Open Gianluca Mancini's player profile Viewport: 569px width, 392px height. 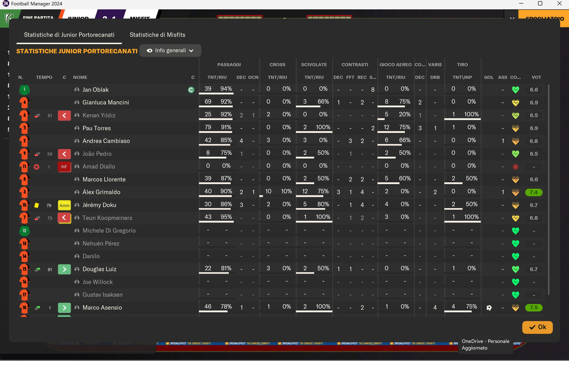tap(105, 102)
